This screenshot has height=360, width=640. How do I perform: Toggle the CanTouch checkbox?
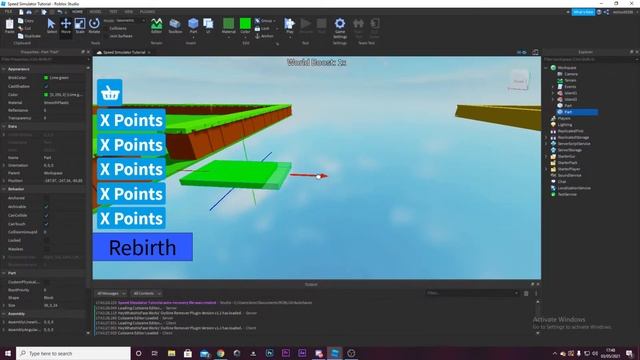point(46,224)
